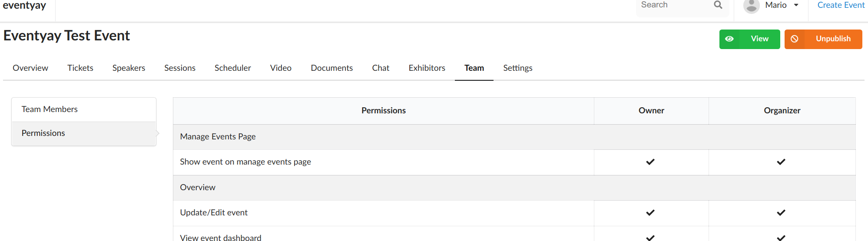Click the green View button
The height and width of the screenshot is (241, 868).
tap(750, 39)
